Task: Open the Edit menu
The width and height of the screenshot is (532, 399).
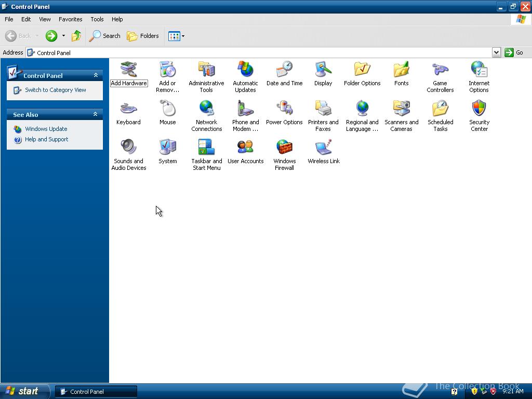Action: click(26, 19)
